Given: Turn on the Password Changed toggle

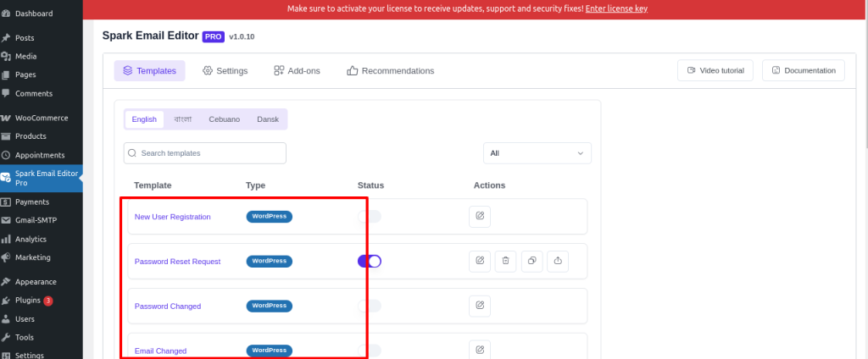Looking at the screenshot, I should 370,306.
